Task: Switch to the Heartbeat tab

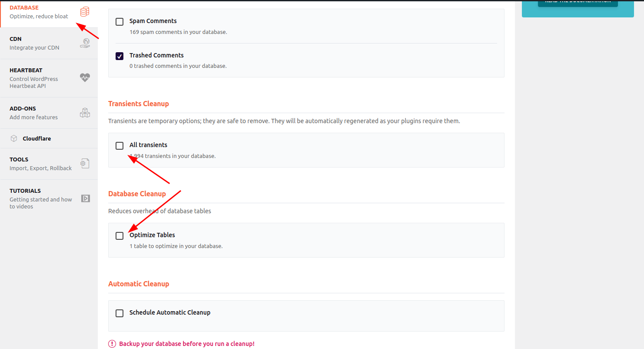Action: [x=35, y=78]
